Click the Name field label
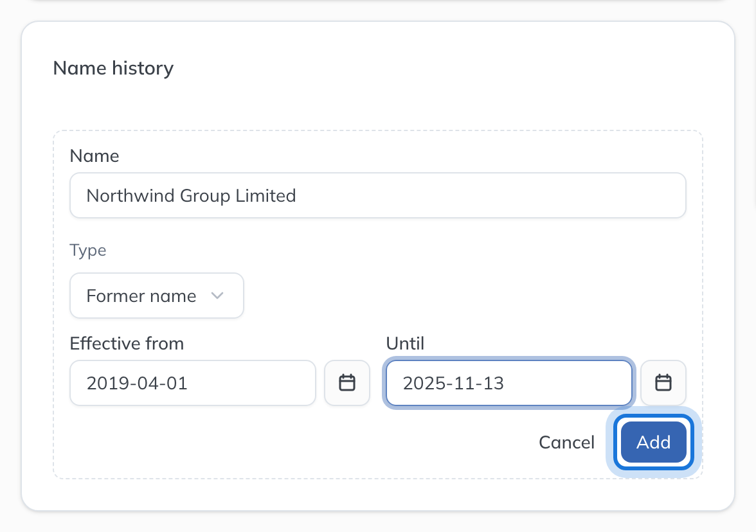This screenshot has width=756, height=532. 94,156
